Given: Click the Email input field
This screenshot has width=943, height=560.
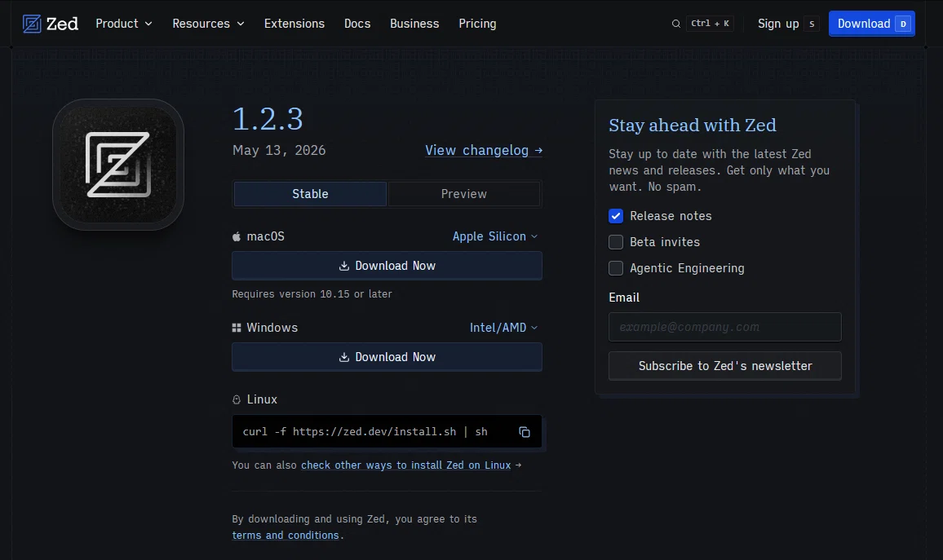Looking at the screenshot, I should (724, 327).
